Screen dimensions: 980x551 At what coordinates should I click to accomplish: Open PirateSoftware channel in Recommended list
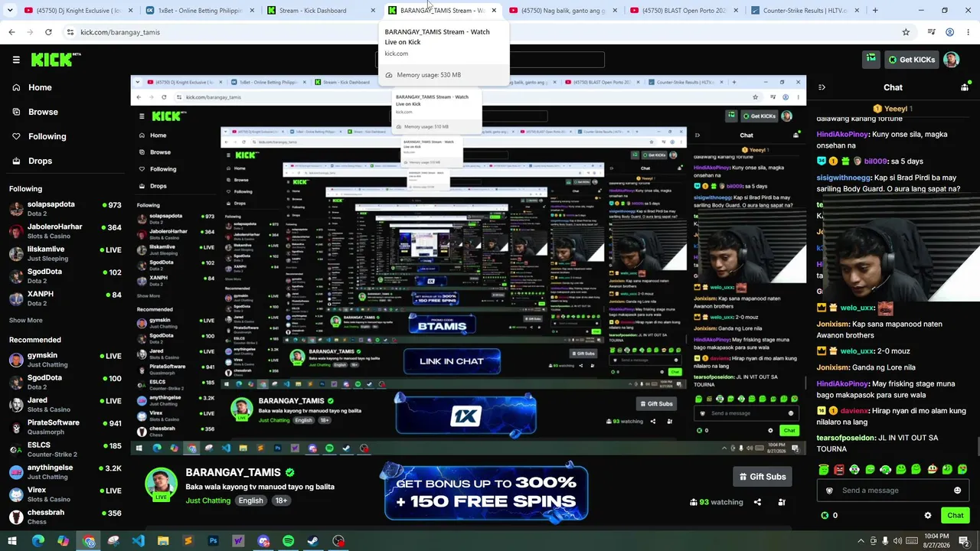point(64,427)
